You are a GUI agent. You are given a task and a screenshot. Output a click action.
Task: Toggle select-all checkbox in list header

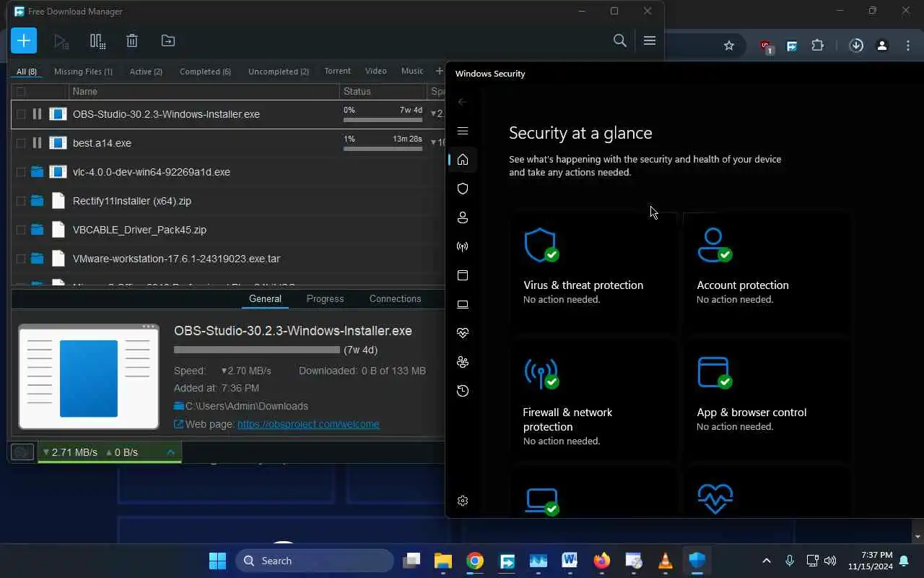tap(21, 92)
